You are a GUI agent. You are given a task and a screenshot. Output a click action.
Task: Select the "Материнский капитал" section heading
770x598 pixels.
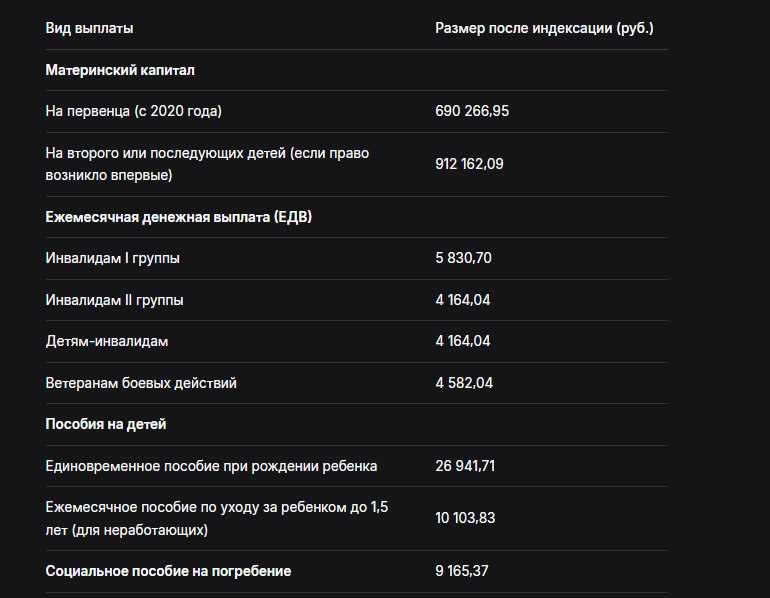pyautogui.click(x=120, y=70)
